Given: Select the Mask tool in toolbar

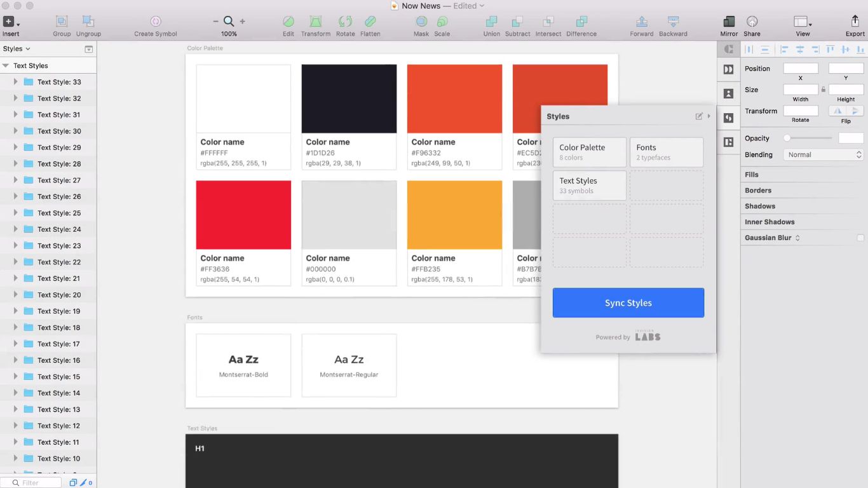Looking at the screenshot, I should click(x=421, y=22).
